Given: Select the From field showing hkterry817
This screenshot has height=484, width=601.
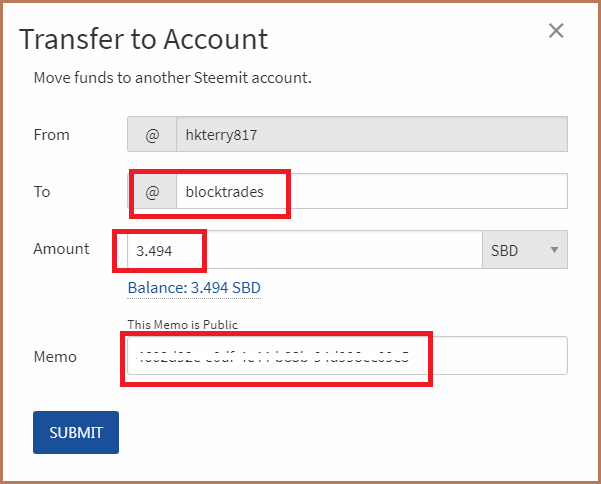Looking at the screenshot, I should [x=370, y=134].
